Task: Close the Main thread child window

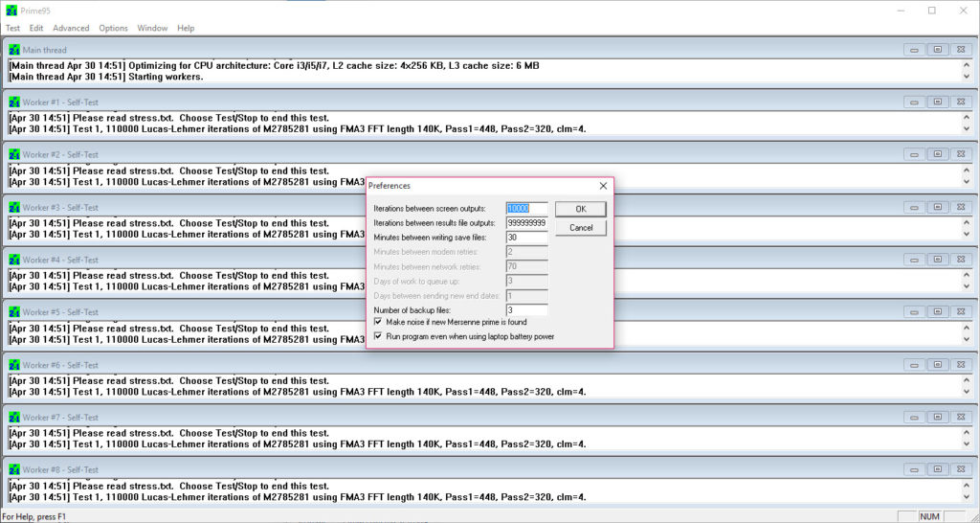Action: pos(961,50)
